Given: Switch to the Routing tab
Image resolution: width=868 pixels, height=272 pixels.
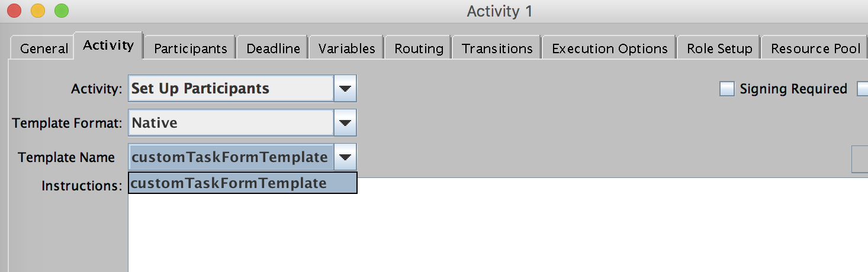Looking at the screenshot, I should (419, 48).
